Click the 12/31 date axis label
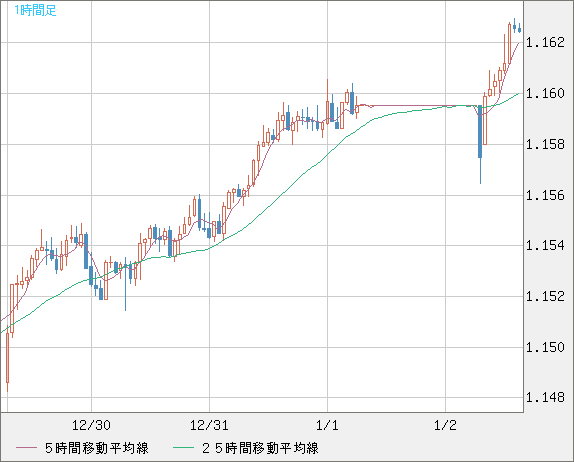 (x=209, y=425)
